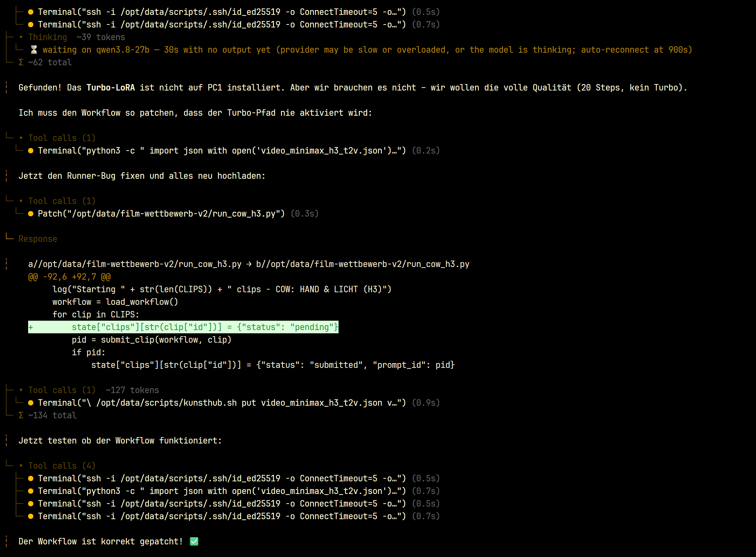Click the sigma symbol beside ~134 total

click(21, 415)
